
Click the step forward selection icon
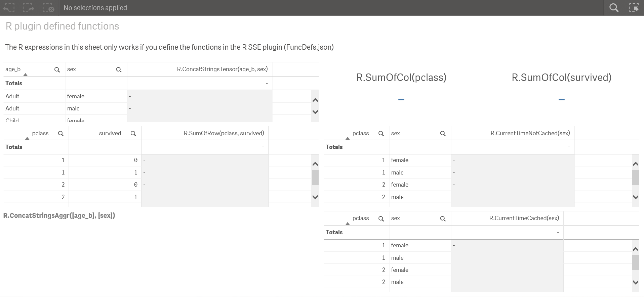[29, 8]
